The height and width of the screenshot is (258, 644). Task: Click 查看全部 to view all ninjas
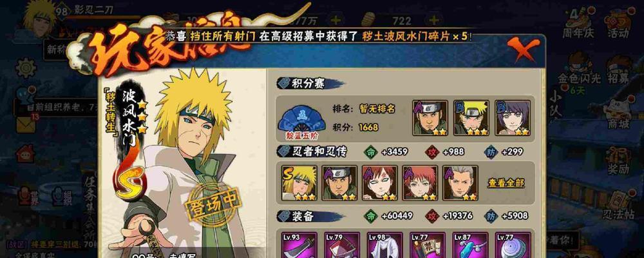[506, 183]
